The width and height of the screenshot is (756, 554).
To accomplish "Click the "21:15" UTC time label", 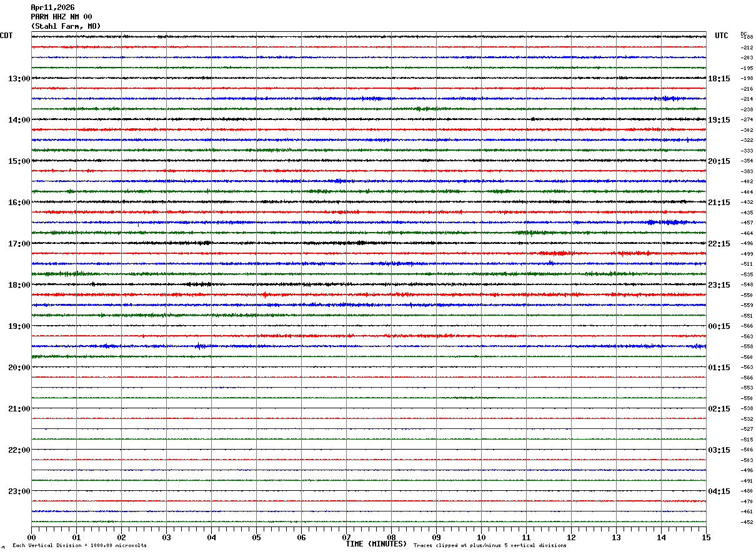I will pyautogui.click(x=719, y=203).
